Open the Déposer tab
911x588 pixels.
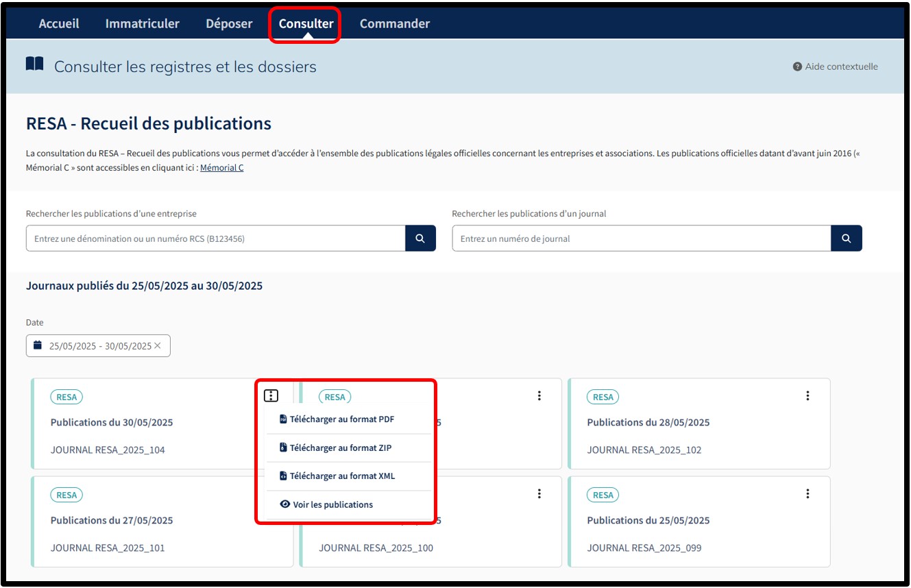coord(229,24)
